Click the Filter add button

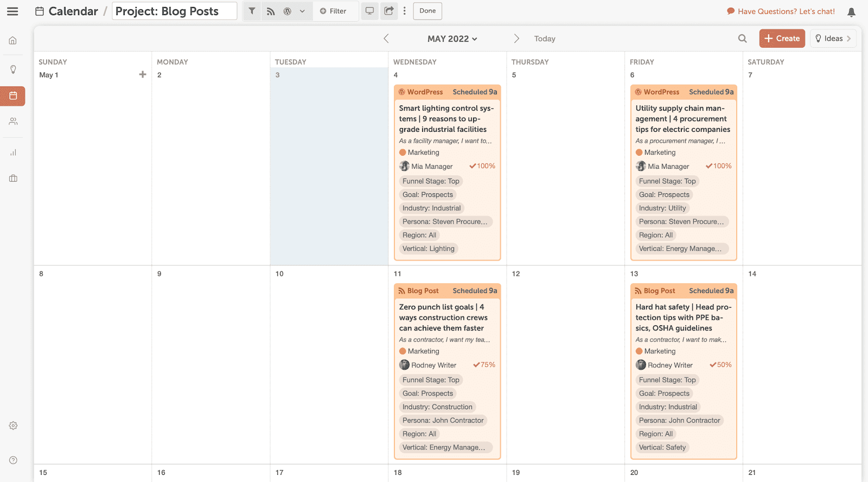(333, 11)
